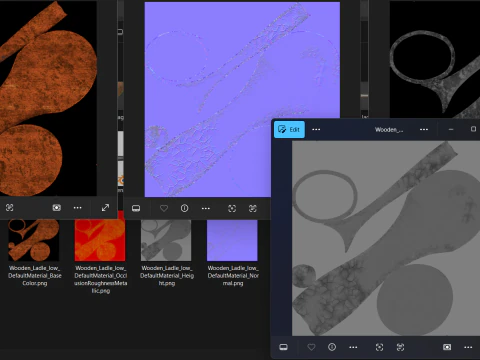This screenshot has width=480, height=360.
Task: Select the purple Normal.png thumbnail in Explorer
Action: (232, 240)
